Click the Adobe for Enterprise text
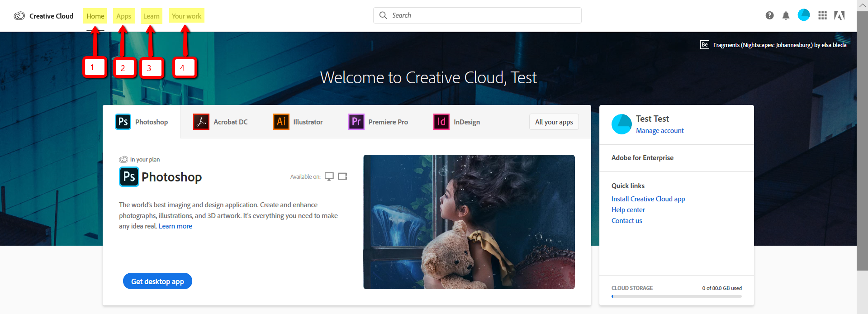 [642, 158]
